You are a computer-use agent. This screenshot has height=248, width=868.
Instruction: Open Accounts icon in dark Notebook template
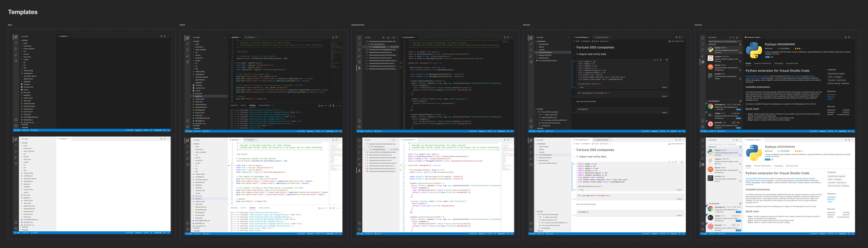pyautogui.click(x=531, y=121)
